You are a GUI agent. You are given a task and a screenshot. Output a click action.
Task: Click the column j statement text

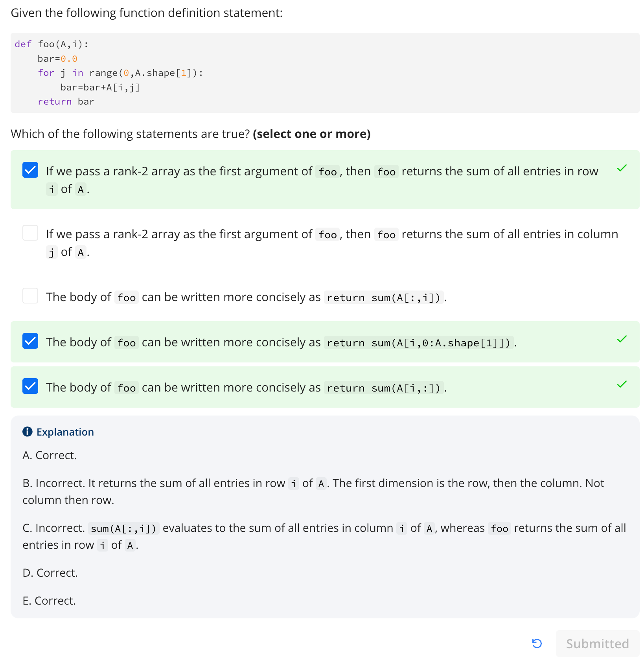click(332, 243)
